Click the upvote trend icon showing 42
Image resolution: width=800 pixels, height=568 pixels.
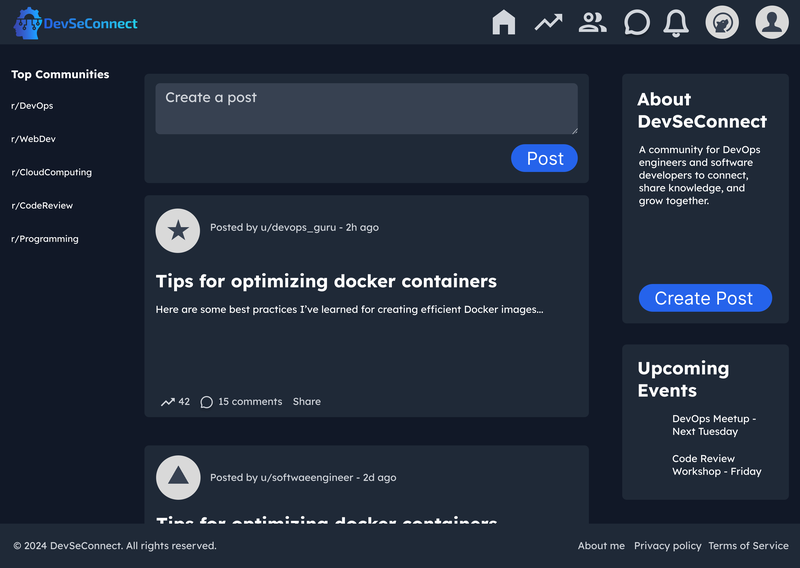tap(168, 402)
